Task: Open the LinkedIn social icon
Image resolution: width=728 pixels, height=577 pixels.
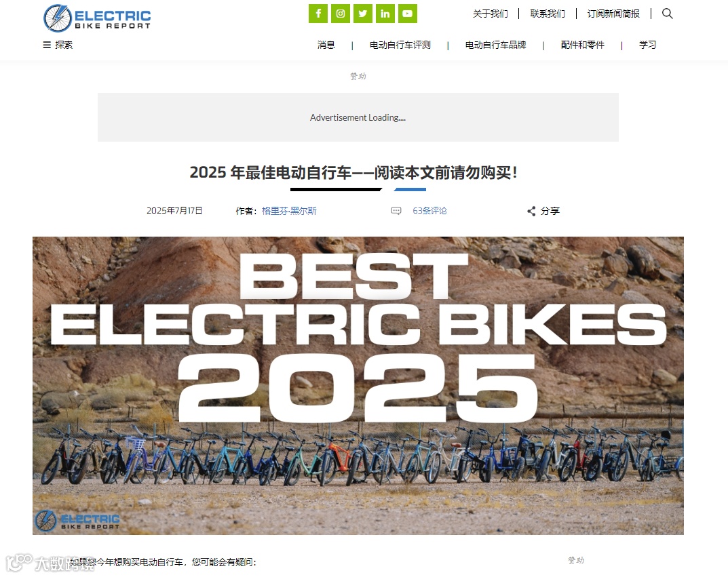Action: [385, 14]
